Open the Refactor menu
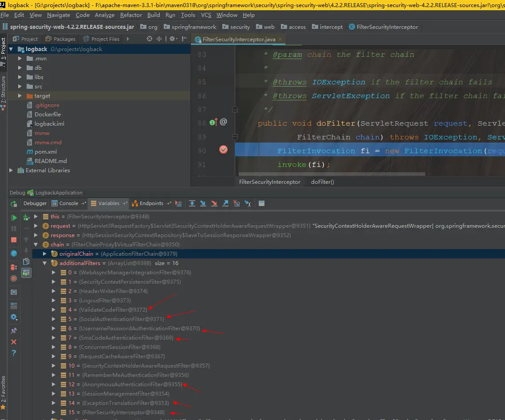 point(131,15)
